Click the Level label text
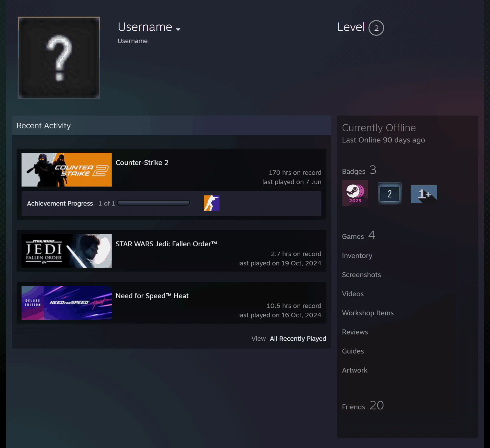 click(x=351, y=27)
